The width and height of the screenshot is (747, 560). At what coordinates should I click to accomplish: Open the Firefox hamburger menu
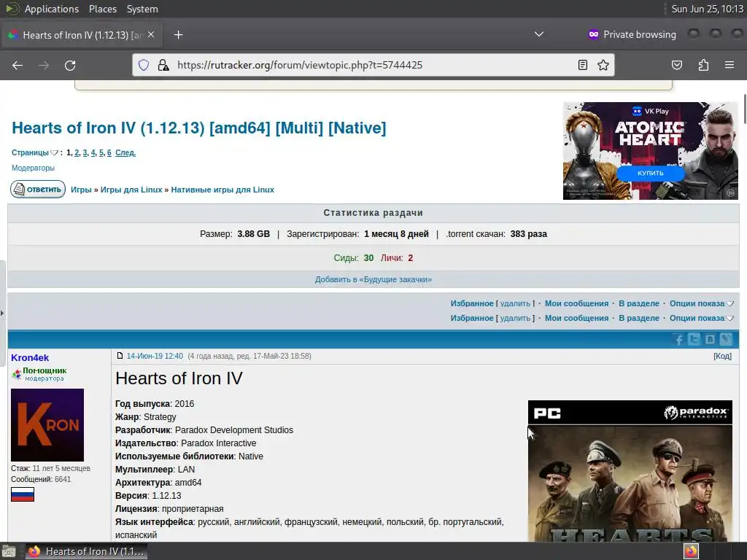pos(729,65)
